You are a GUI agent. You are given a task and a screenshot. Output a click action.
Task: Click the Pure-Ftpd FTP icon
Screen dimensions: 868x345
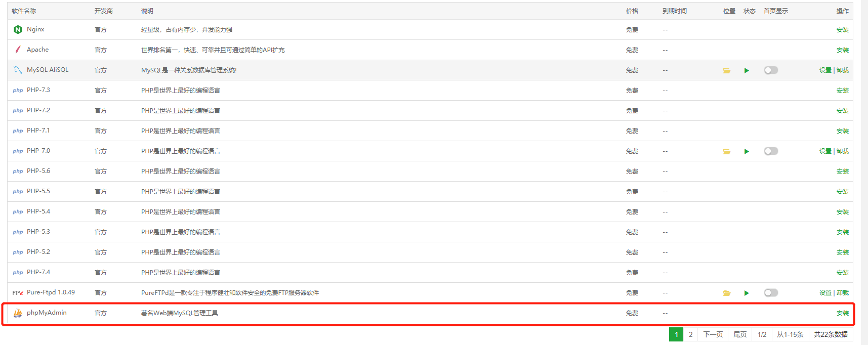(18, 293)
